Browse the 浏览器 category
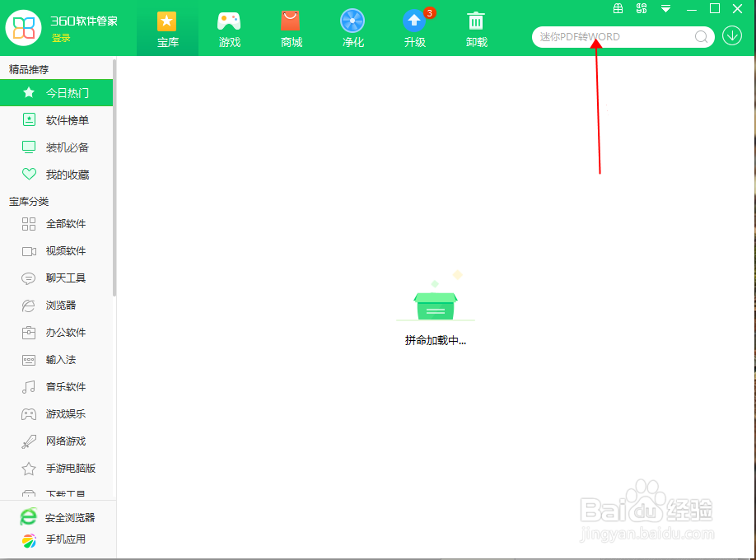Viewport: 756px width, 560px height. click(58, 306)
